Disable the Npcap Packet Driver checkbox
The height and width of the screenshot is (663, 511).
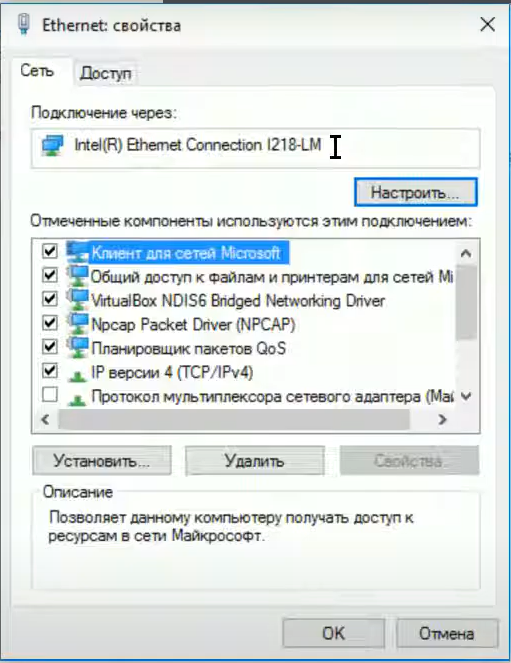(x=50, y=323)
